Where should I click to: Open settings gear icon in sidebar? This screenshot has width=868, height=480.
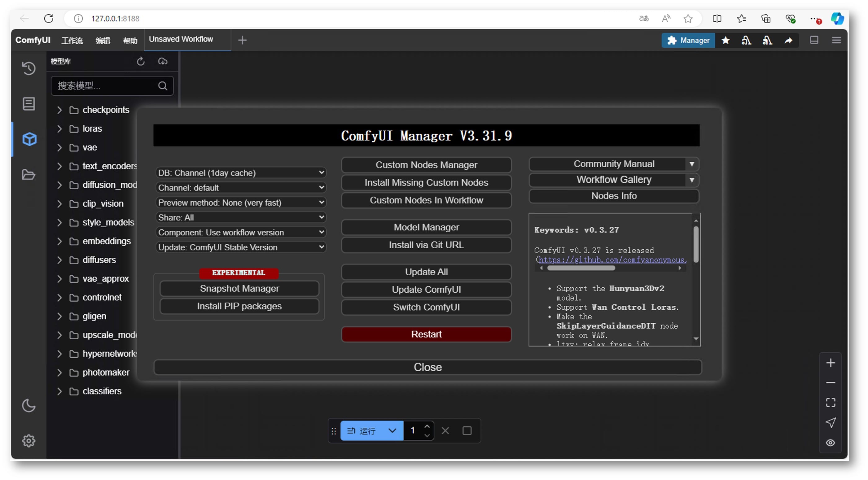(28, 441)
